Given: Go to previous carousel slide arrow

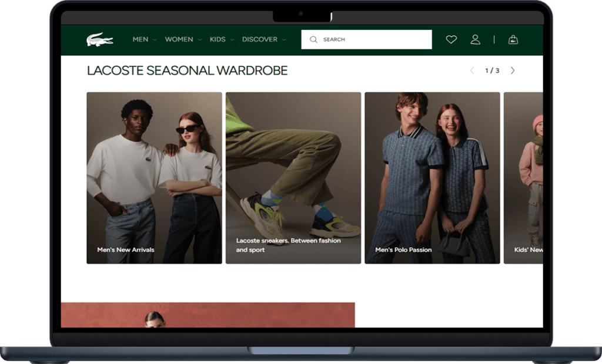Looking at the screenshot, I should click(471, 70).
